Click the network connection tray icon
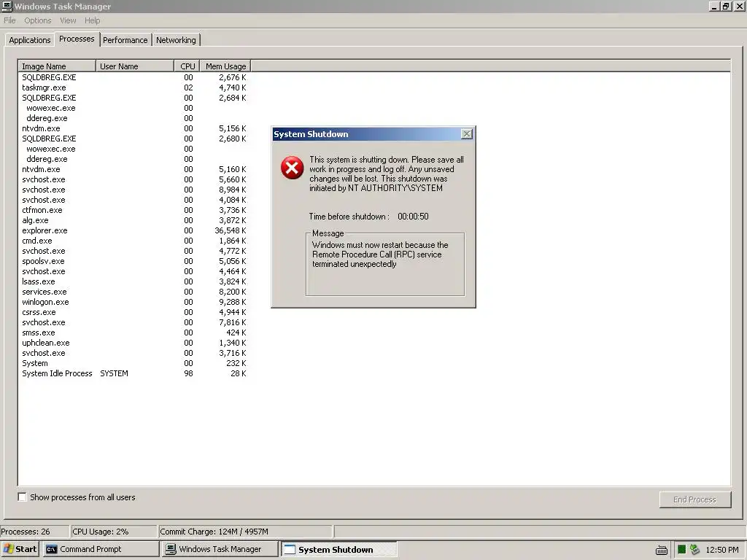Viewport: 747px width, 560px height. click(694, 549)
